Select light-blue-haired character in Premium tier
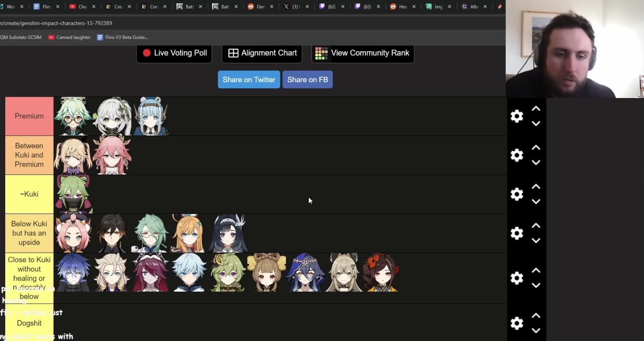 pyautogui.click(x=151, y=116)
